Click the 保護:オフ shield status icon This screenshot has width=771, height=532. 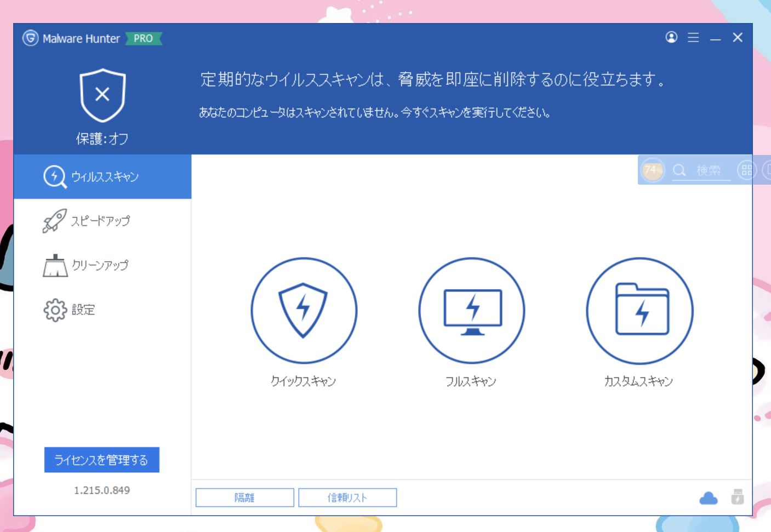(x=102, y=95)
